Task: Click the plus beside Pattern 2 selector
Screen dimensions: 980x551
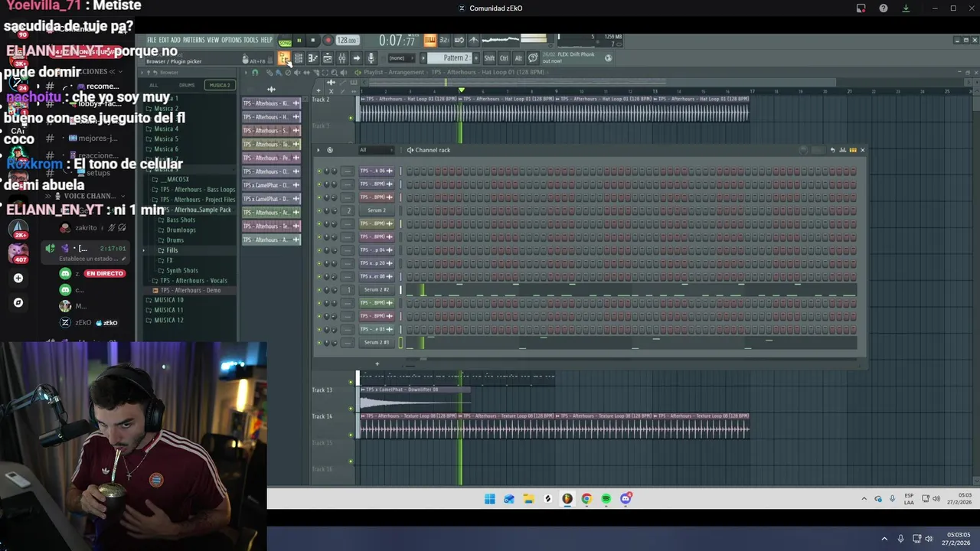Action: pos(475,58)
